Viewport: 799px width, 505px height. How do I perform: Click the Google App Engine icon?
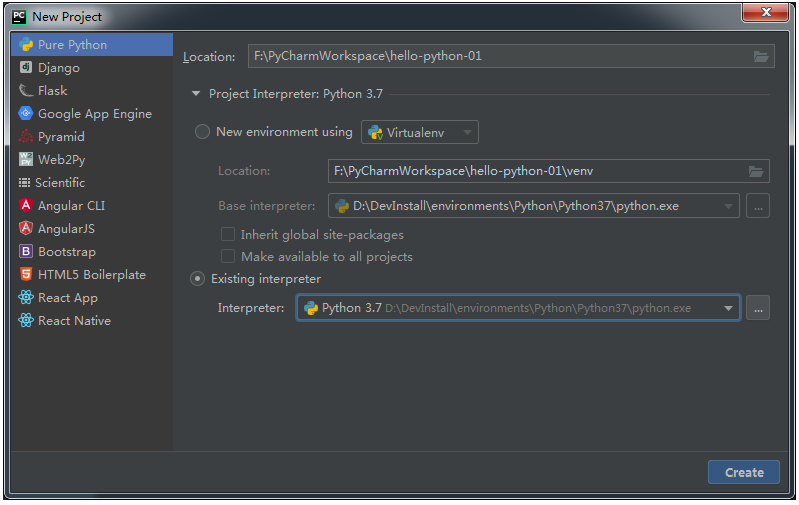(x=26, y=114)
